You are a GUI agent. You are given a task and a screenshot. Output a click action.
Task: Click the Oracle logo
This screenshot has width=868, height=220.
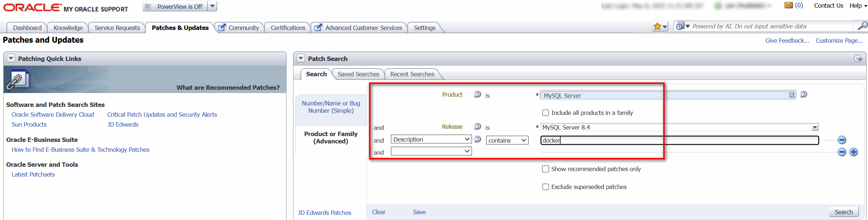coord(32,7)
